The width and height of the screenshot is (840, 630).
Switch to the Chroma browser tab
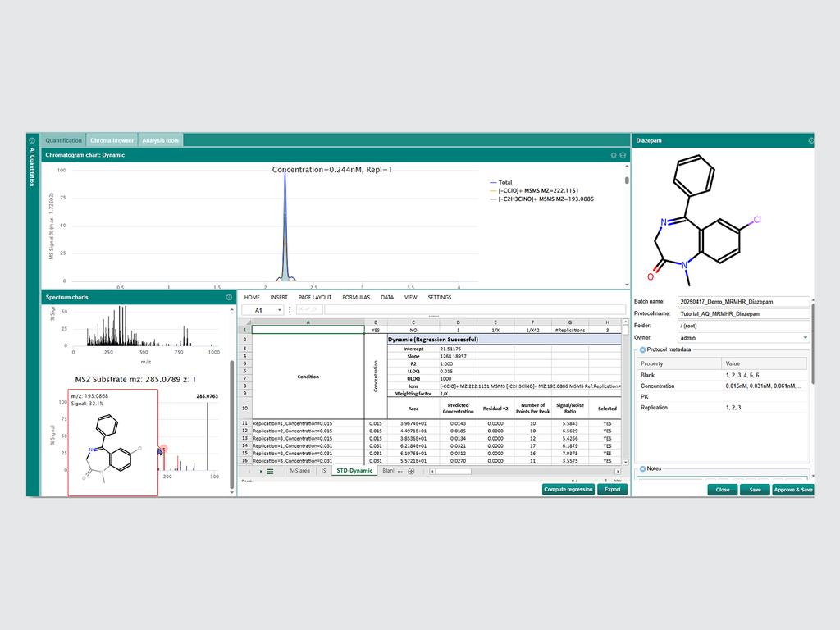coord(112,140)
